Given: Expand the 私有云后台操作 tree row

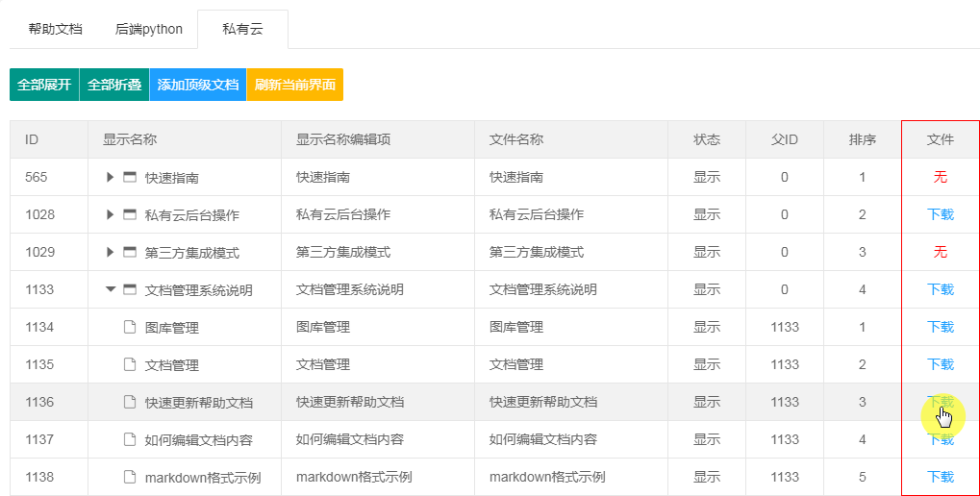Looking at the screenshot, I should click(111, 214).
